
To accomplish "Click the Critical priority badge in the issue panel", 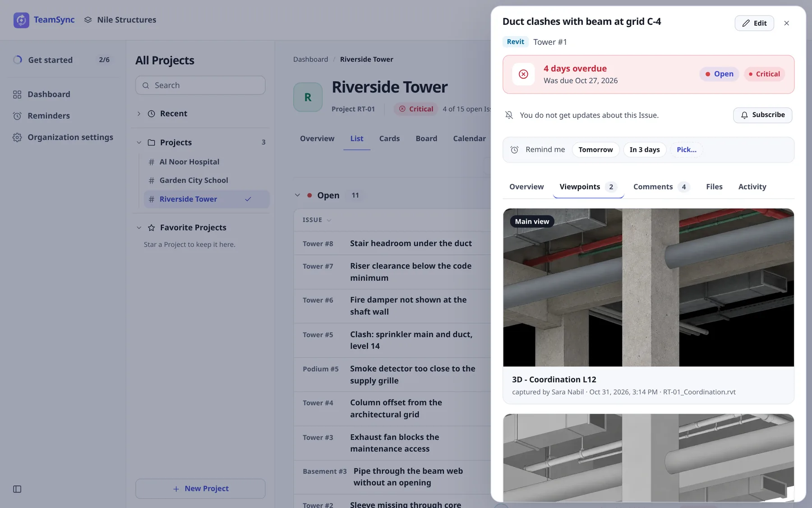I will click(764, 74).
